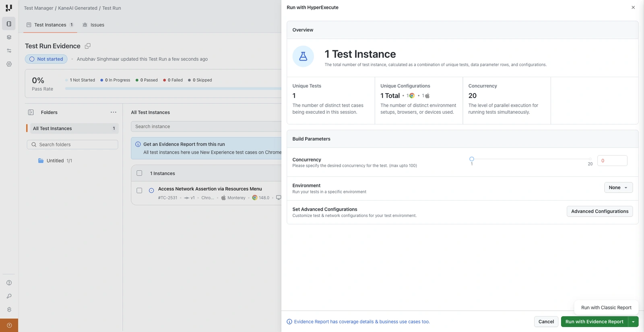The image size is (644, 332).
Task: Open Advanced Configurations button
Action: pyautogui.click(x=600, y=211)
